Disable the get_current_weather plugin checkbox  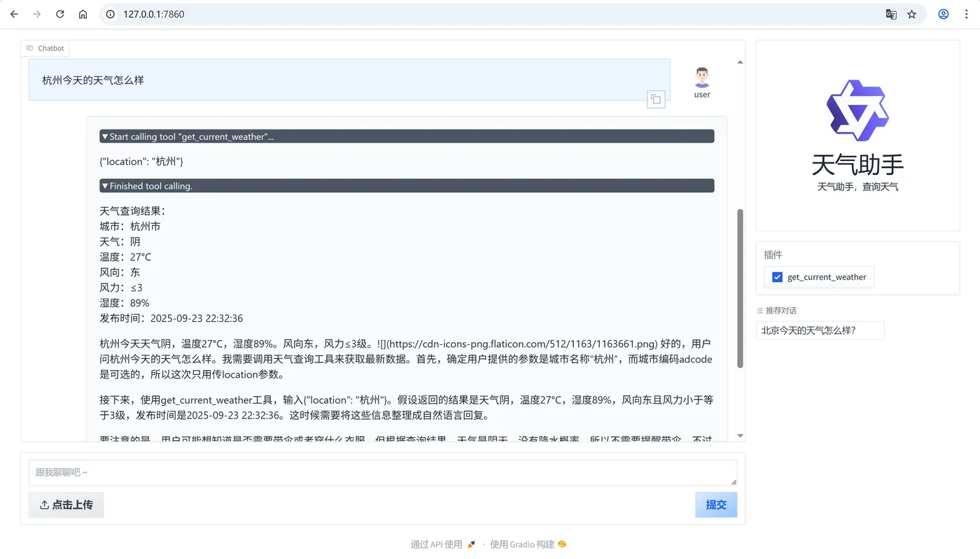click(777, 276)
